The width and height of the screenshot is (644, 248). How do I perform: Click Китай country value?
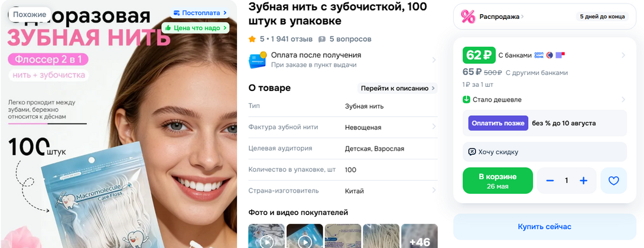click(354, 191)
